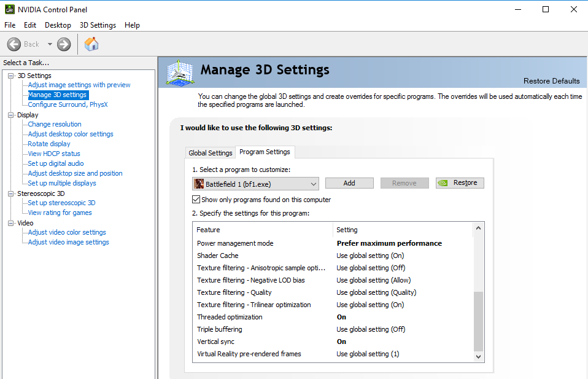Click the NVIDIA logo in title bar

click(9, 9)
